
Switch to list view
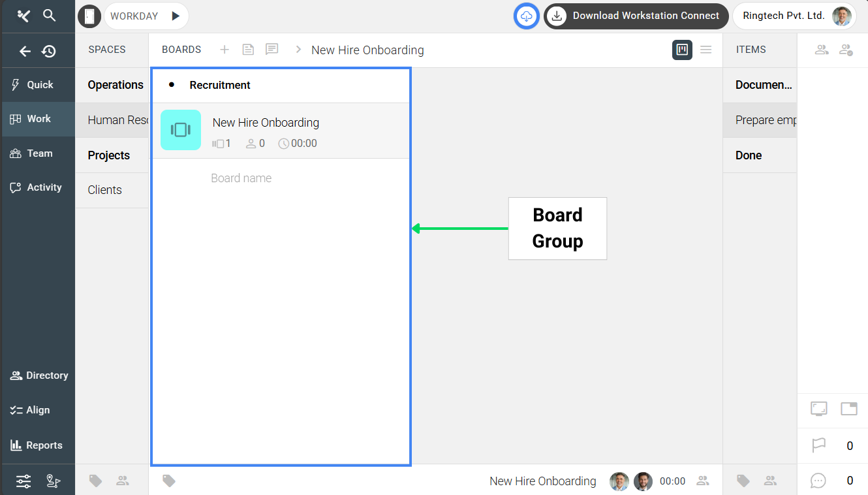(705, 50)
